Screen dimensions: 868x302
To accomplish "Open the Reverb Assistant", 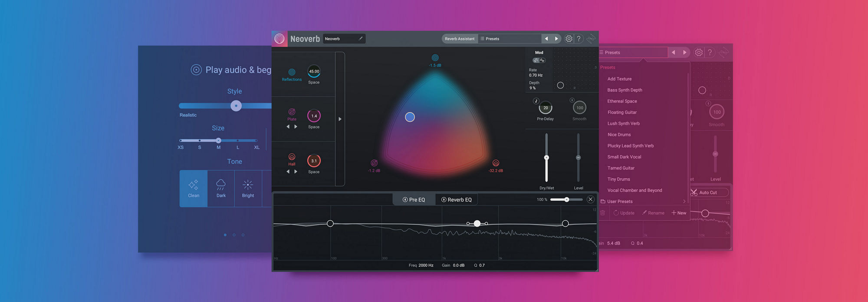I will [x=460, y=39].
